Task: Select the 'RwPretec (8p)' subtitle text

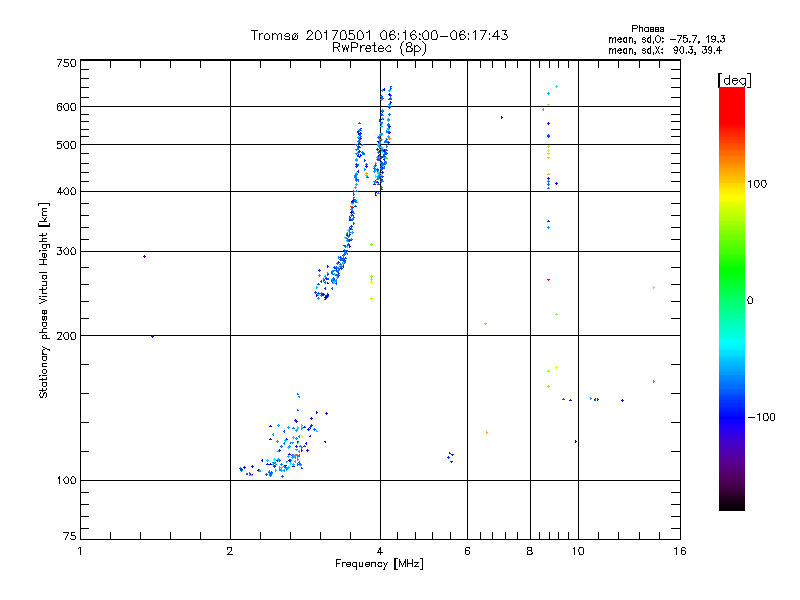Action: coord(379,48)
